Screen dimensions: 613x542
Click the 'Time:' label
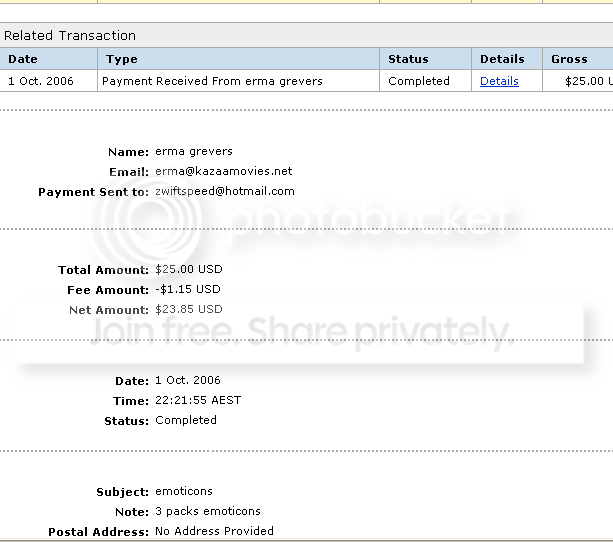click(x=131, y=401)
